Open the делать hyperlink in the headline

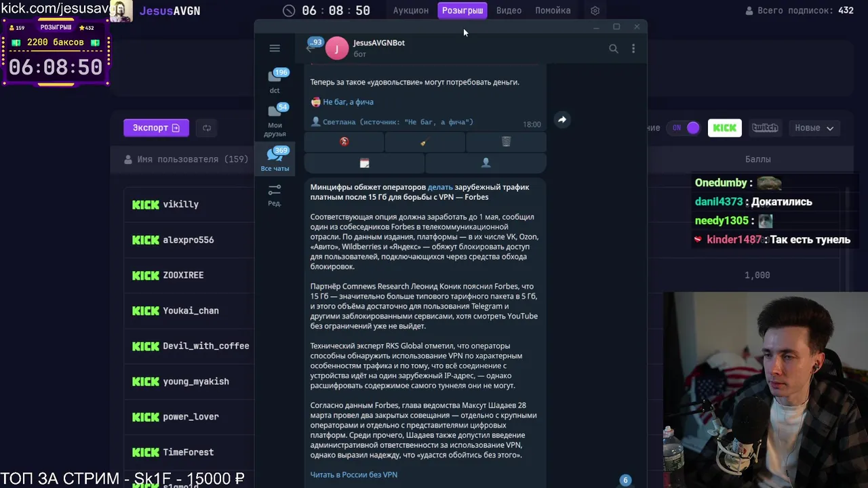[x=439, y=187]
